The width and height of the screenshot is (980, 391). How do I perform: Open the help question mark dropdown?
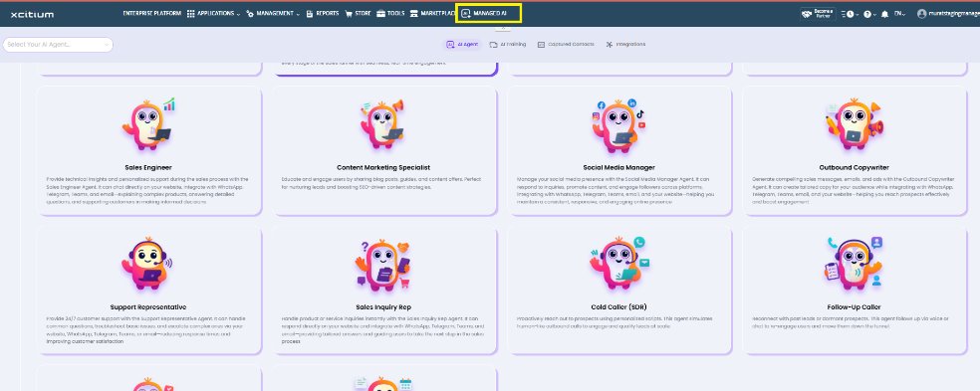tap(870, 14)
